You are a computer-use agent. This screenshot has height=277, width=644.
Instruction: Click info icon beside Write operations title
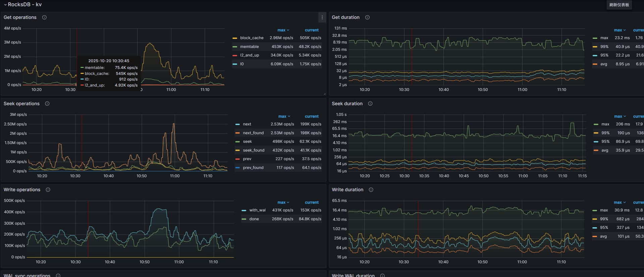[48, 190]
